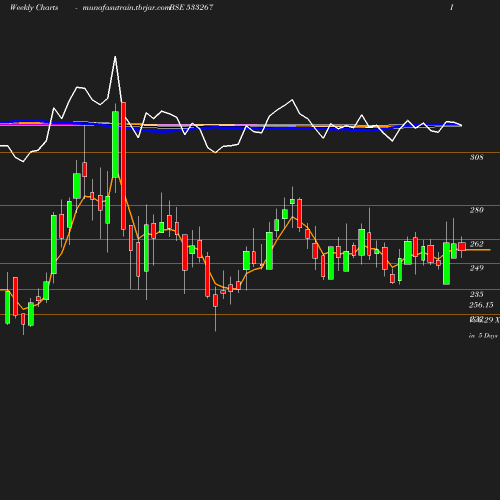Screen dimensions: 500x500
Task: Click the 'Weekly Charts' title text
Action: point(34,7)
